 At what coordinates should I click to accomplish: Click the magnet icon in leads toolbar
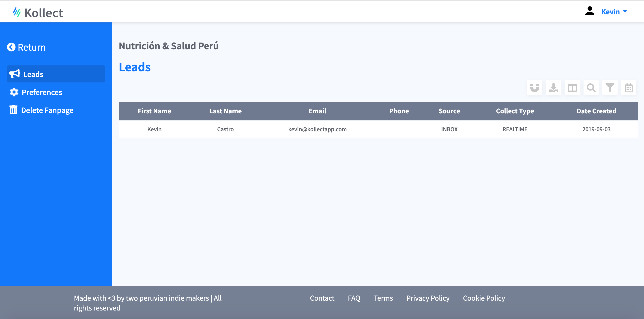click(535, 88)
